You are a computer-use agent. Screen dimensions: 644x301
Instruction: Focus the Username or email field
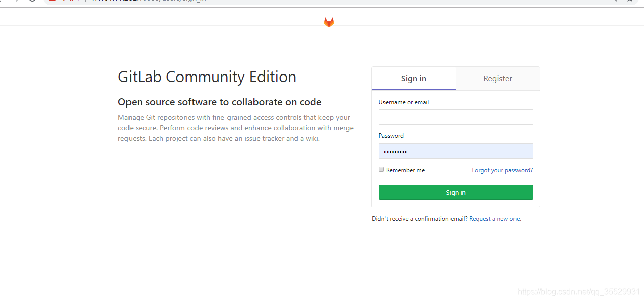pyautogui.click(x=456, y=117)
